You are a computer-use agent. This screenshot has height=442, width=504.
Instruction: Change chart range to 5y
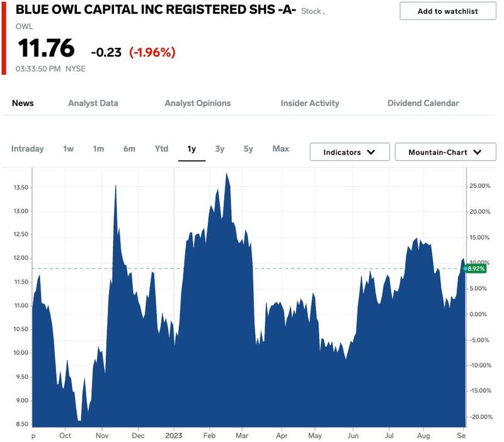click(248, 149)
